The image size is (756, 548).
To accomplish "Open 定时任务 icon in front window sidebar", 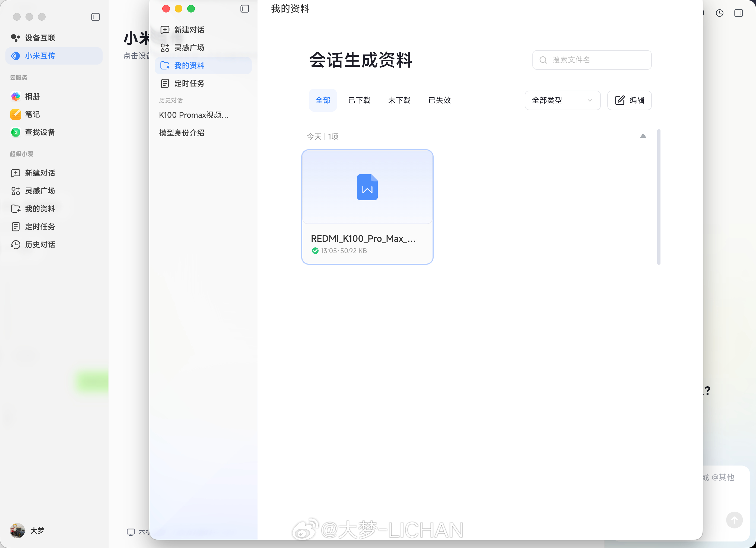I will point(165,83).
